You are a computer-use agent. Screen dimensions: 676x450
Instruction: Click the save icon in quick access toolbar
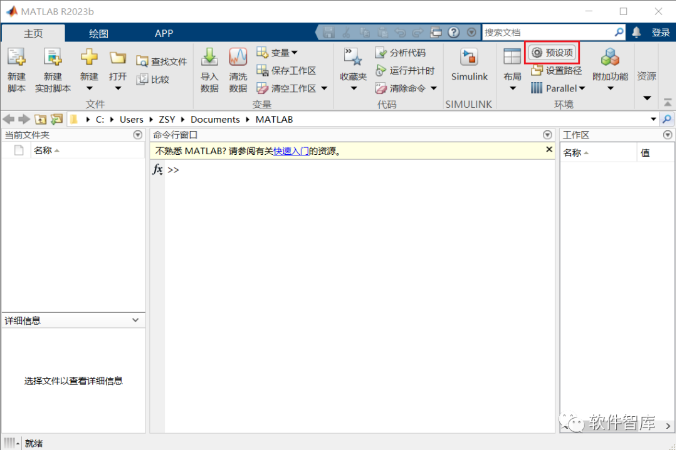click(329, 32)
